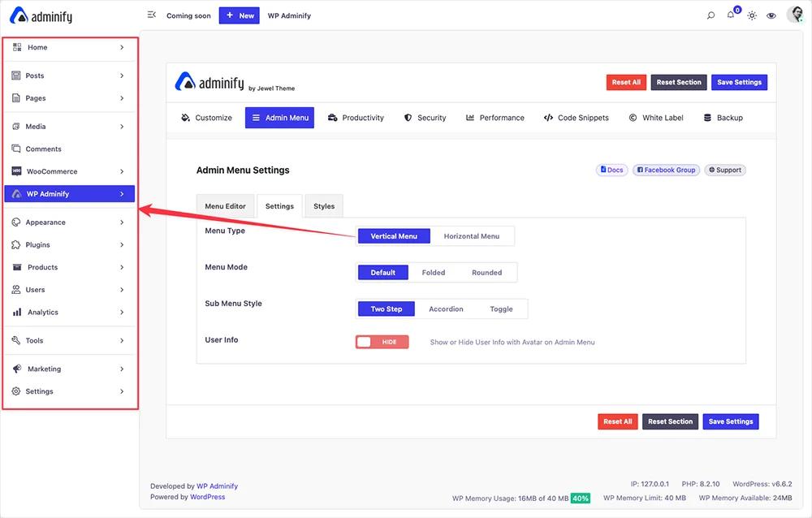Expand the WP Adminify submenu chevron

pyautogui.click(x=122, y=194)
